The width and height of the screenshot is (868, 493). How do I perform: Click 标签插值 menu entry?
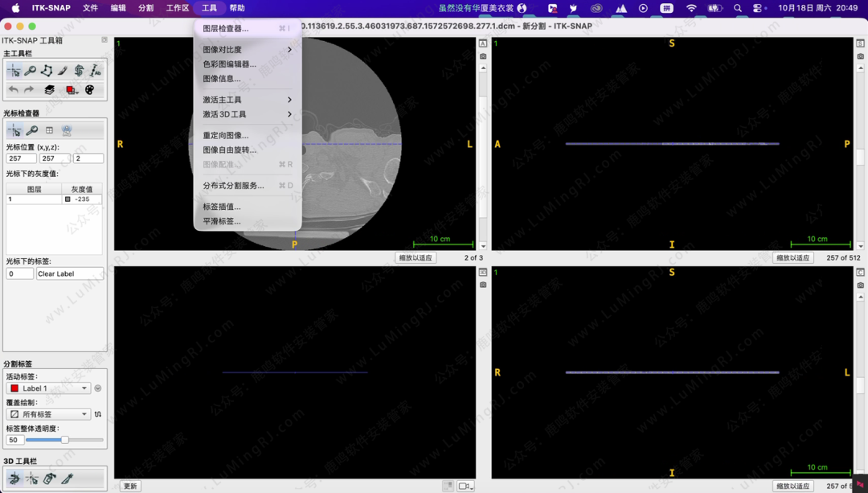[222, 207]
